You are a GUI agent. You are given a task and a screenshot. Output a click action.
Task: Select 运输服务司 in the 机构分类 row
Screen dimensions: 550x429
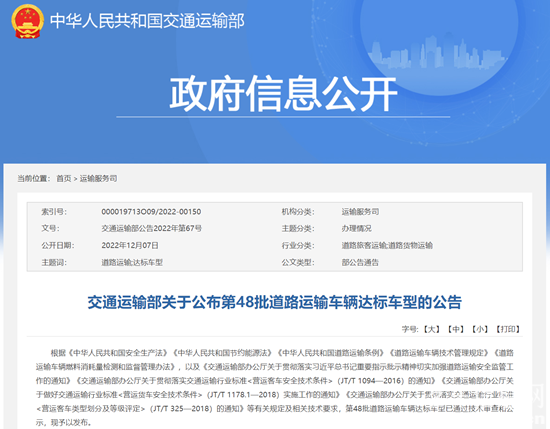[x=360, y=212]
